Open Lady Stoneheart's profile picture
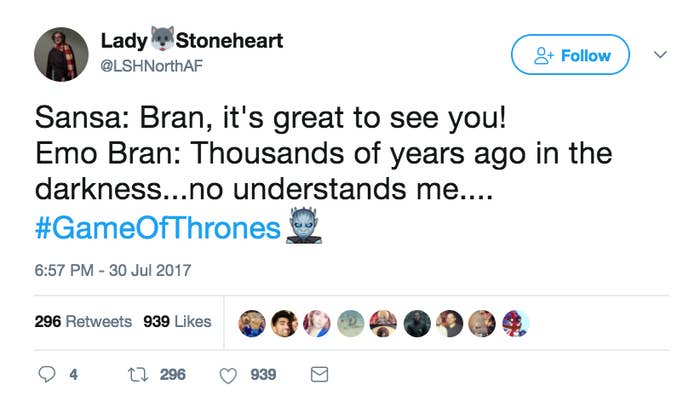This screenshot has width=700, height=402. click(61, 54)
